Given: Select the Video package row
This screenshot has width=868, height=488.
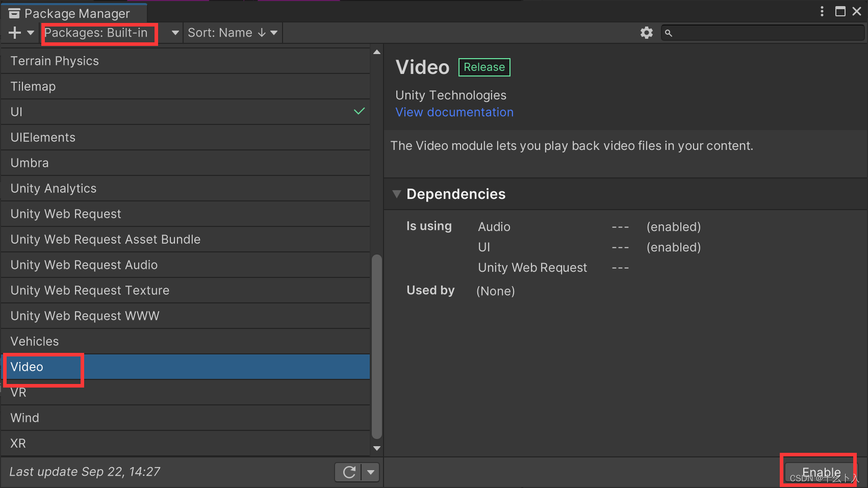Looking at the screenshot, I should pyautogui.click(x=186, y=367).
